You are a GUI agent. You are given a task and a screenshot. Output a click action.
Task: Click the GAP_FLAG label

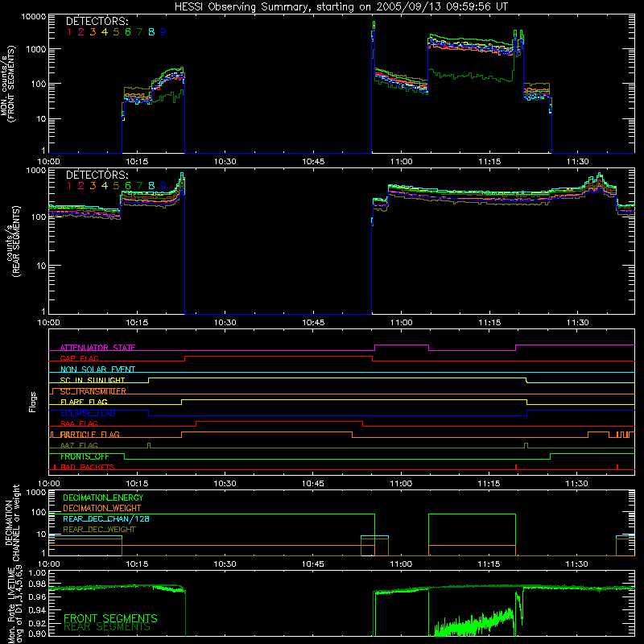pos(79,358)
